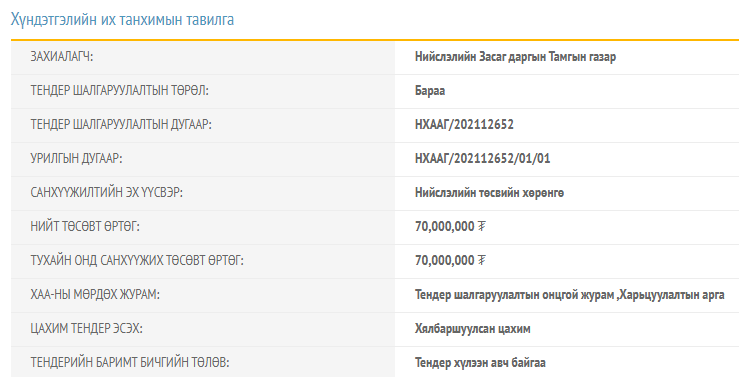Select ХАА-НЫ МӨРДӨХ ЖУРАМ label
The height and width of the screenshot is (377, 739).
(x=95, y=295)
